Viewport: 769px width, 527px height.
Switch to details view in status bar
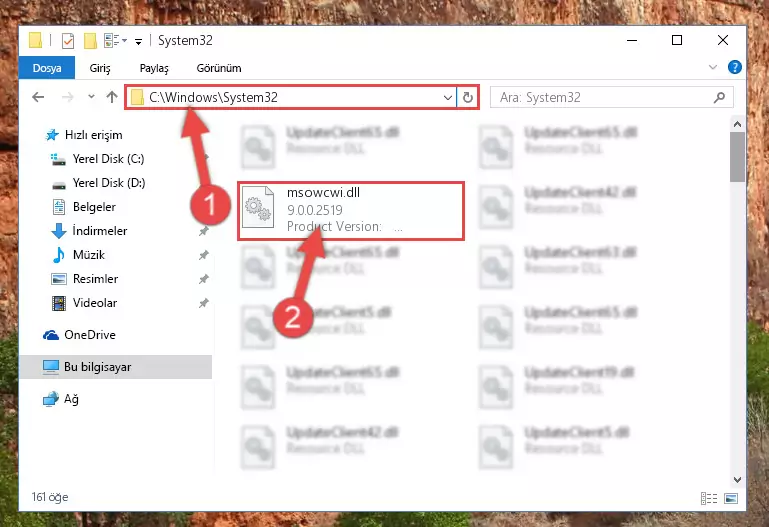point(709,499)
